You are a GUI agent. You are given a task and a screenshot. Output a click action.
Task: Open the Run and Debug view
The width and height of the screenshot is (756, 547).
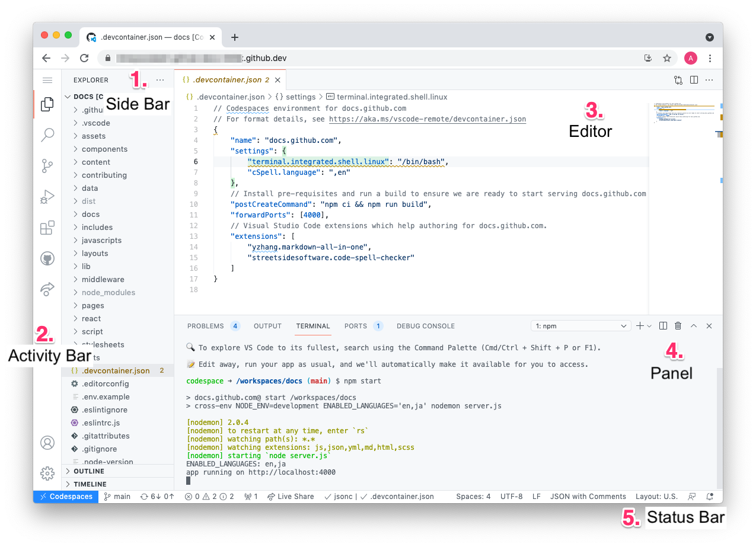(47, 196)
